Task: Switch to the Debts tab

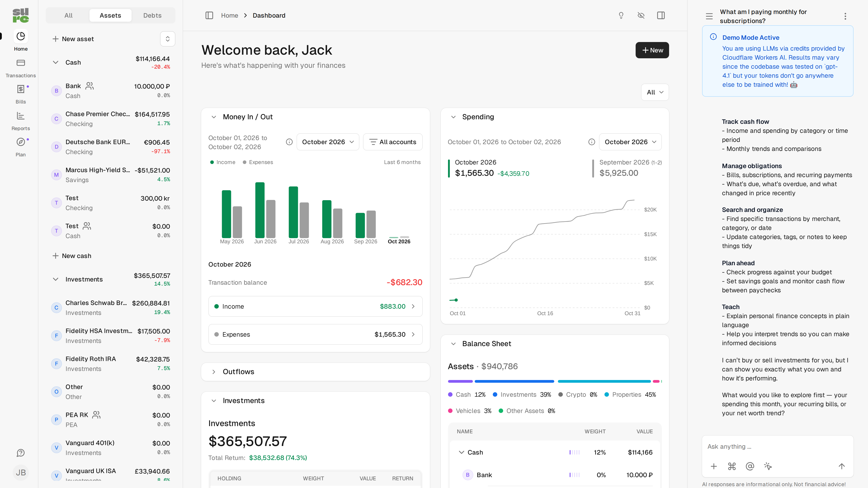Action: click(152, 16)
